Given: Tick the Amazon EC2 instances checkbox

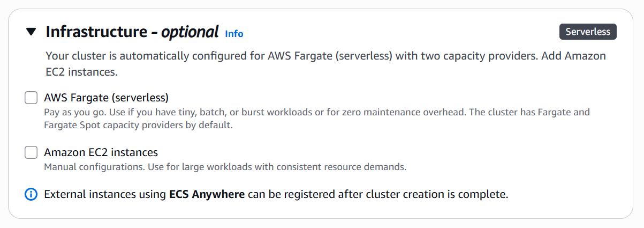Looking at the screenshot, I should click(x=31, y=152).
